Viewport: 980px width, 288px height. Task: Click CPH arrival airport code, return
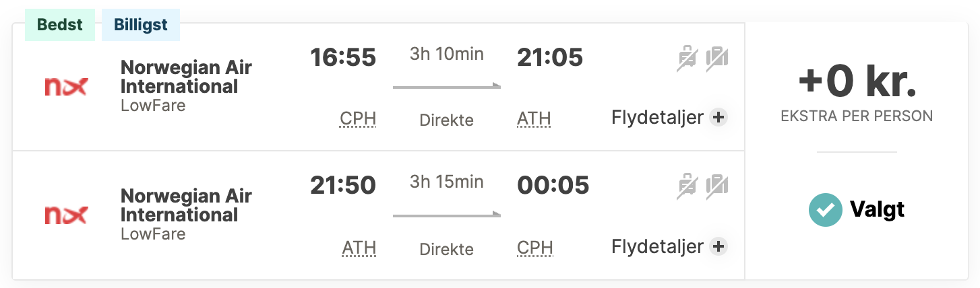pos(535,248)
